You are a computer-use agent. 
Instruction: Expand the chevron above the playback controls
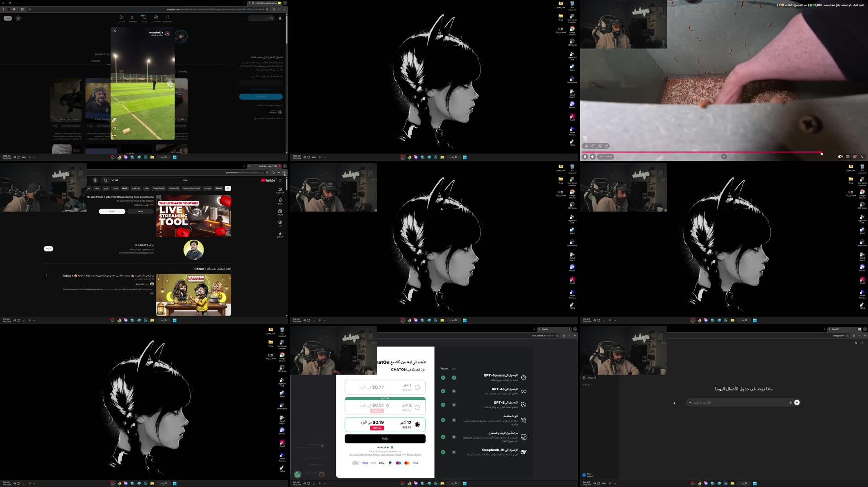(x=724, y=156)
